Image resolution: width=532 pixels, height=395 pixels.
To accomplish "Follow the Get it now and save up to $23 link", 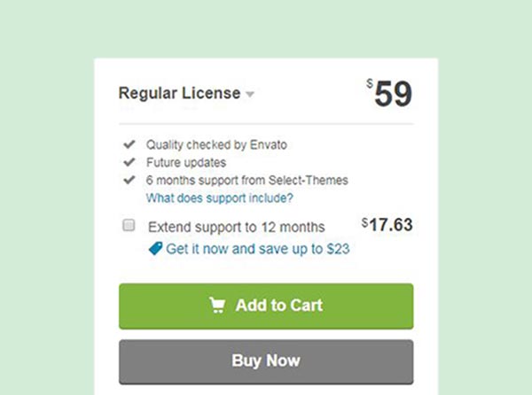I will point(258,249).
